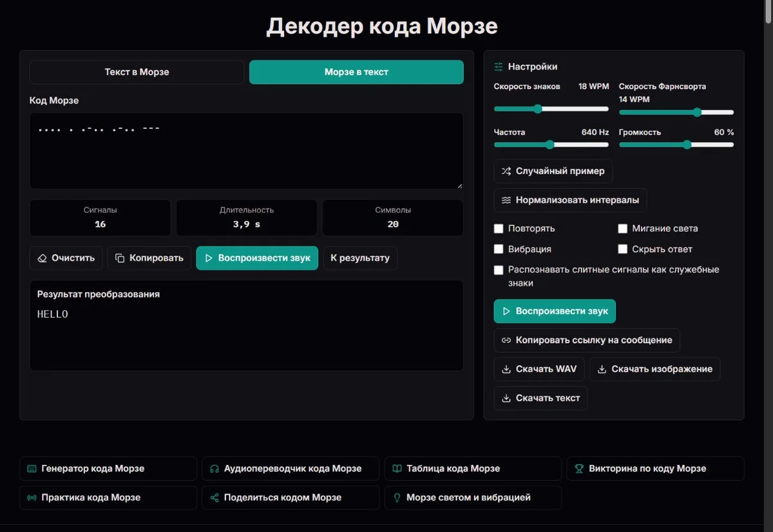Click the shuffle icon for Случайный пример
773x532 pixels.
506,171
